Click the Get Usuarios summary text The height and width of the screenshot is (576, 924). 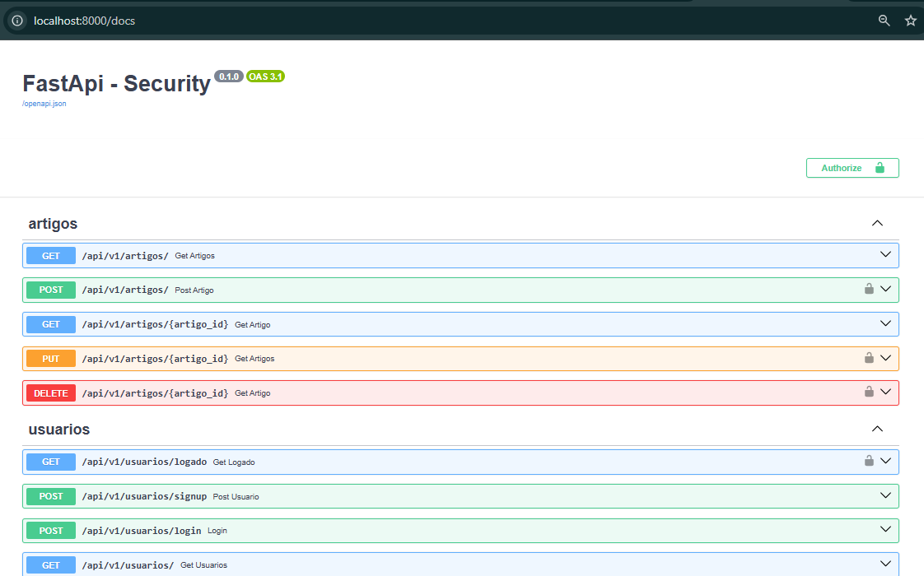pyautogui.click(x=203, y=564)
